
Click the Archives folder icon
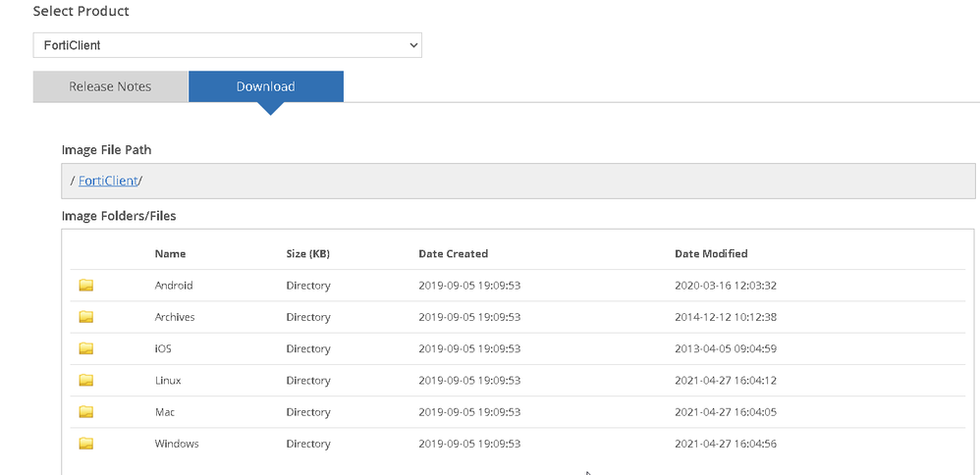[x=86, y=317]
